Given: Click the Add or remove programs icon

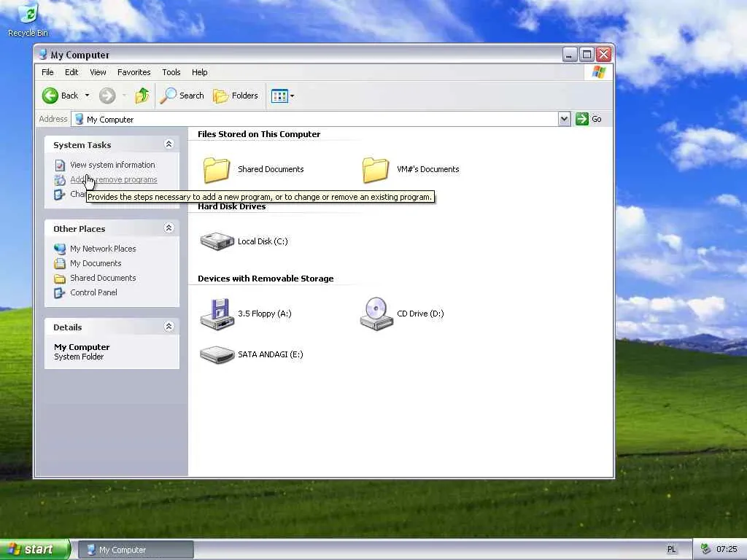Looking at the screenshot, I should [60, 180].
